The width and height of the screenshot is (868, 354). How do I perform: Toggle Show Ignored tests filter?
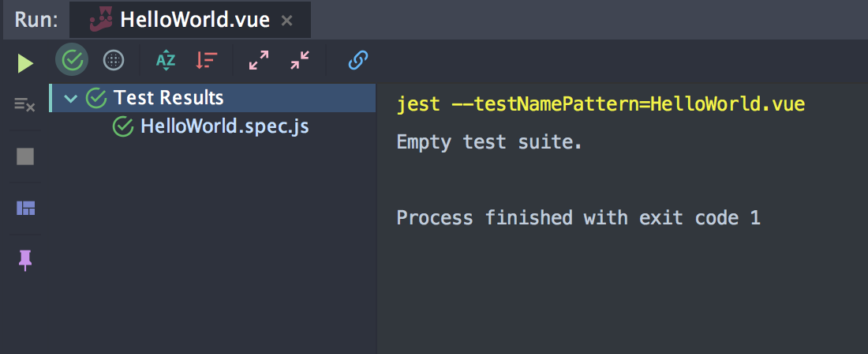(x=114, y=60)
